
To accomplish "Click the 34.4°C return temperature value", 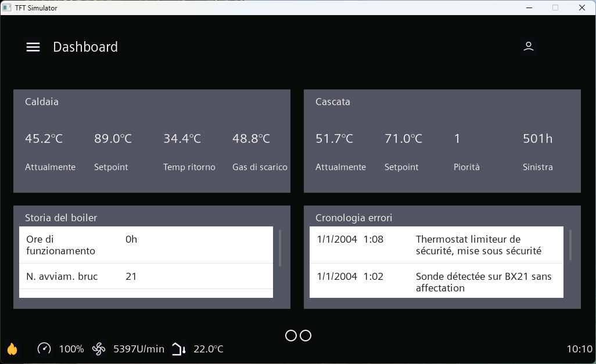I will (182, 139).
